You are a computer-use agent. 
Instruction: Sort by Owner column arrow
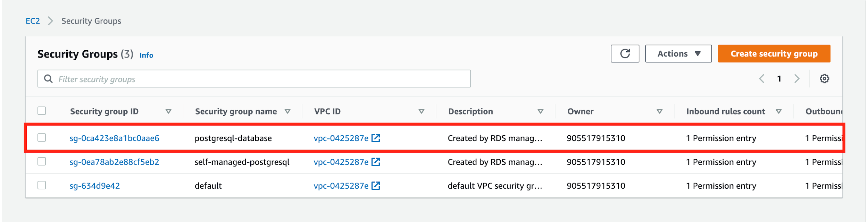point(660,111)
